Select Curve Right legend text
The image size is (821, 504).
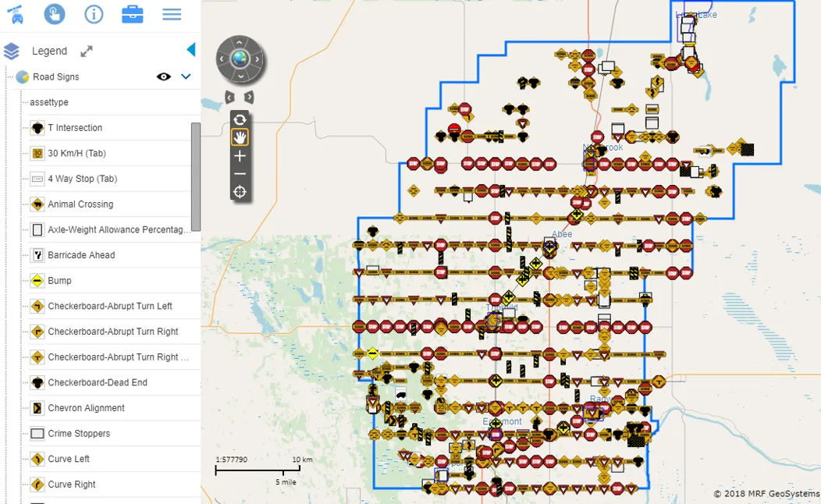72,484
